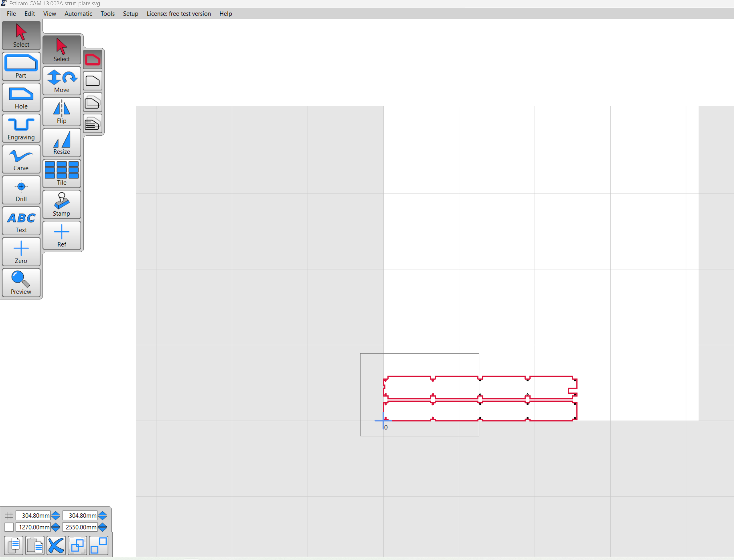Click the License: free test version item

coord(179,14)
